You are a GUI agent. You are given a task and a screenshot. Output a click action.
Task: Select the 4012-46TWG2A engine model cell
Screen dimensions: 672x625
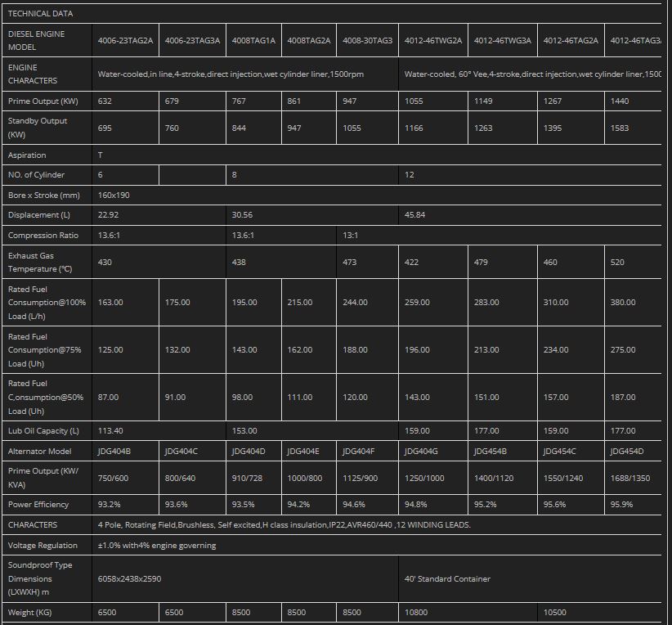pos(432,40)
